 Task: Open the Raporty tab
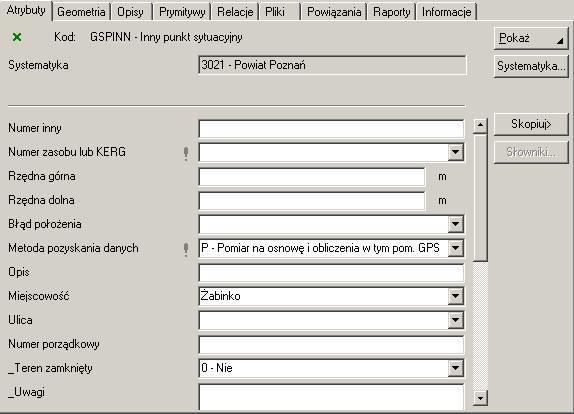pos(391,12)
